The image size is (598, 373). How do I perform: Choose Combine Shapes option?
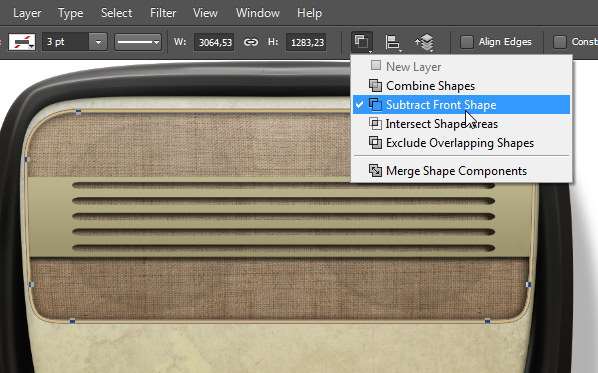tap(461, 85)
